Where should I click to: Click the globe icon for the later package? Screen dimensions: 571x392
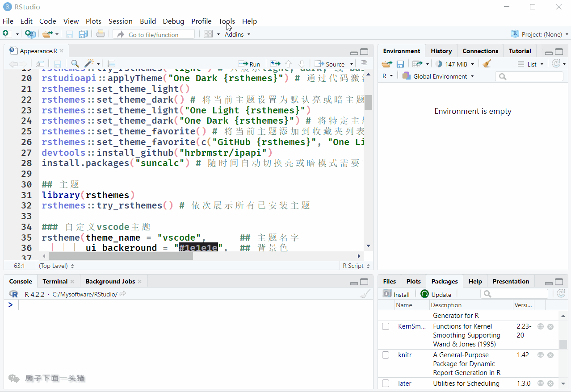[541, 384]
